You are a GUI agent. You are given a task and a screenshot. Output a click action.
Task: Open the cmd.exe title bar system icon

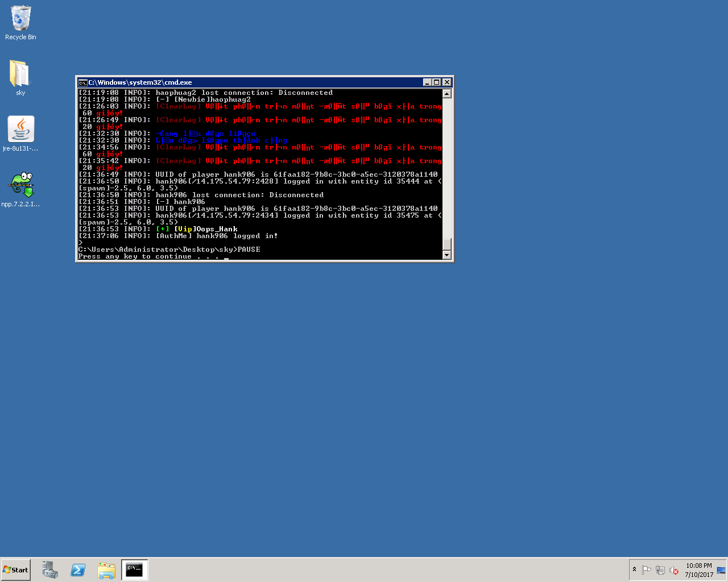click(x=82, y=82)
